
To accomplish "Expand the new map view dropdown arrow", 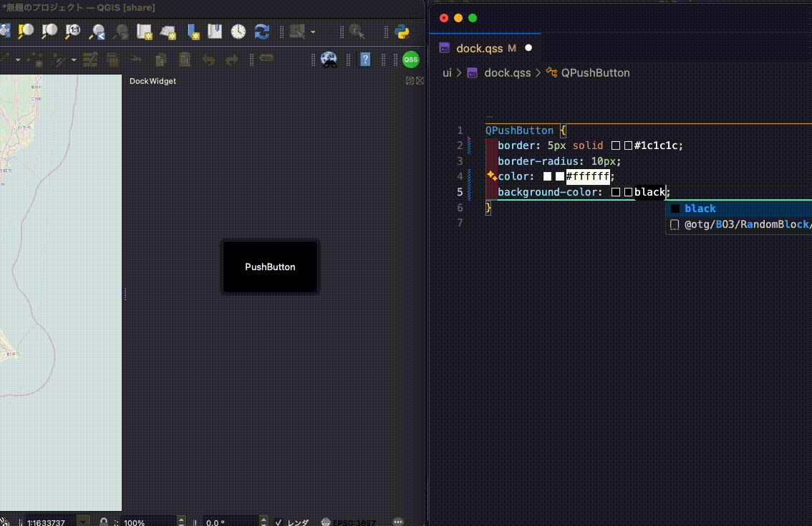I will [x=313, y=32].
